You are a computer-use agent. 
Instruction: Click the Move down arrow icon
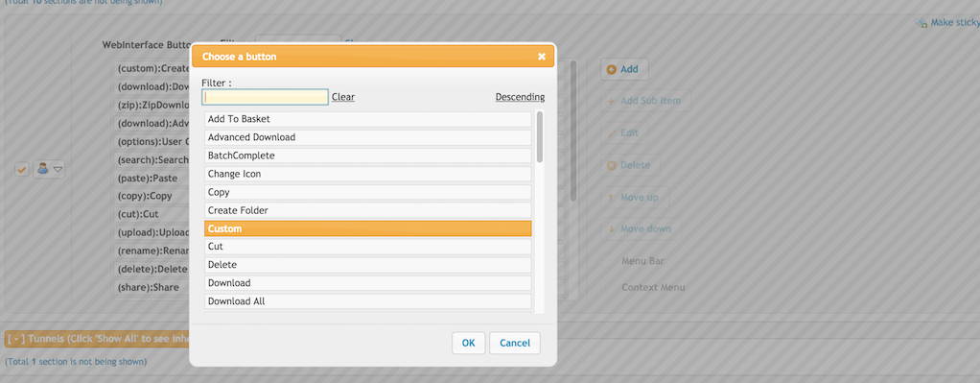point(611,229)
